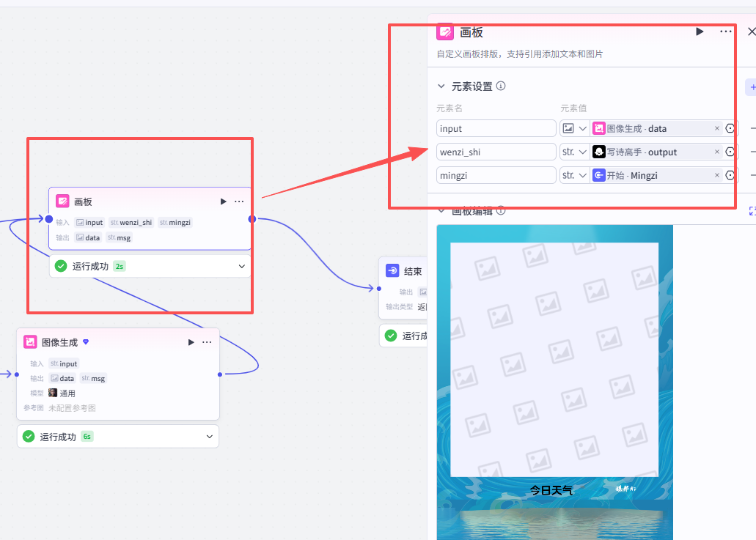Click the input connector dot of 画板 node
The image size is (756, 540).
tap(48, 219)
